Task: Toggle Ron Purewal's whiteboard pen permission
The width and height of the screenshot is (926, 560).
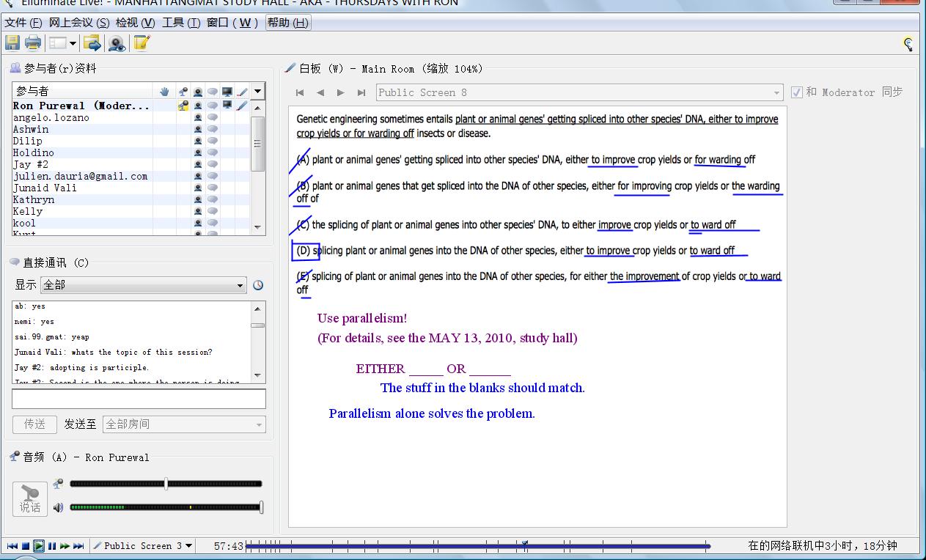Action: click(x=242, y=106)
